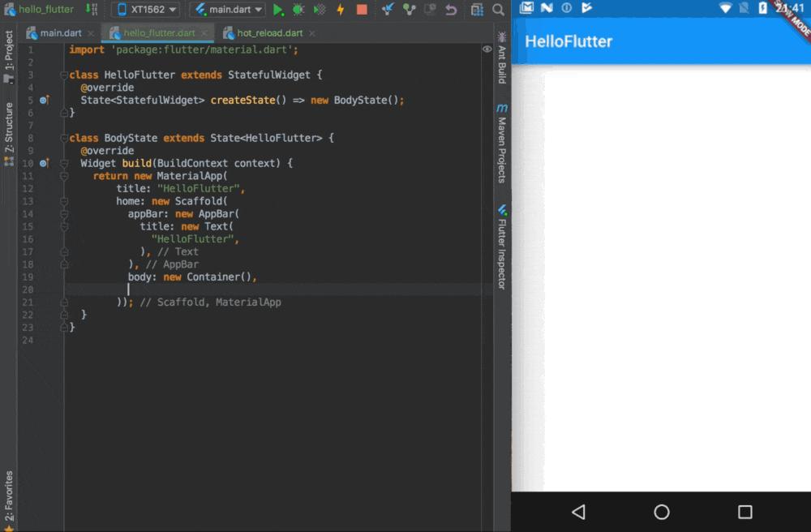Start debugging with the bug icon
Image resolution: width=811 pixels, height=532 pixels.
pyautogui.click(x=298, y=10)
